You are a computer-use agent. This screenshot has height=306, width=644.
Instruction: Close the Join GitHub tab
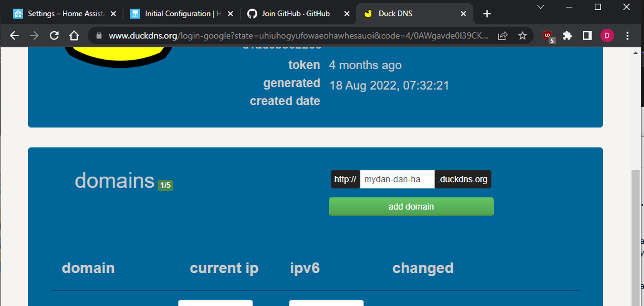pos(347,14)
